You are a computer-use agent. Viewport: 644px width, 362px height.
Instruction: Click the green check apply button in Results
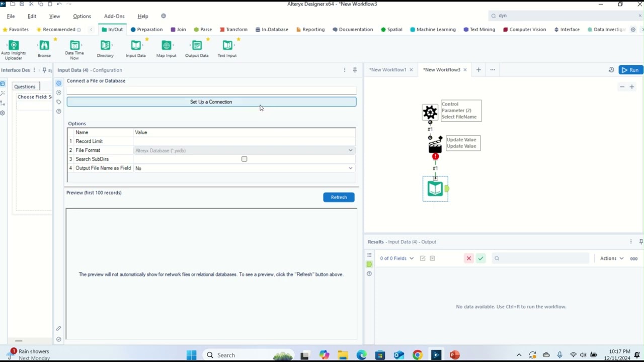481,258
